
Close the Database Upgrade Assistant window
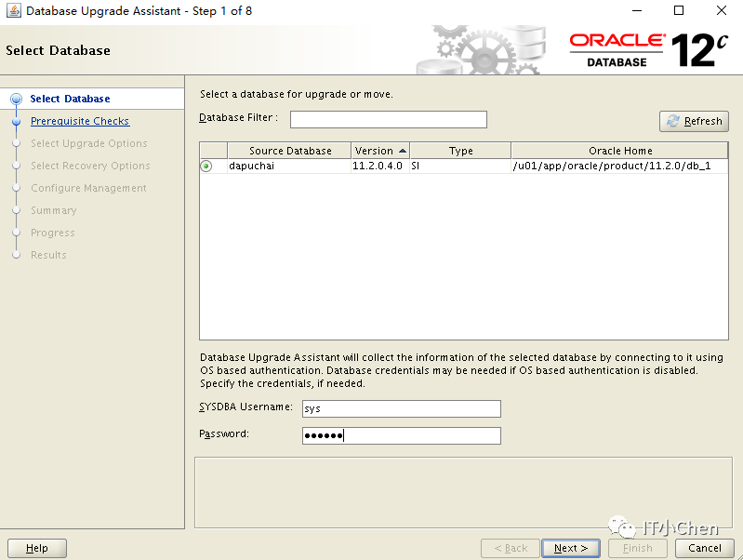pos(722,10)
